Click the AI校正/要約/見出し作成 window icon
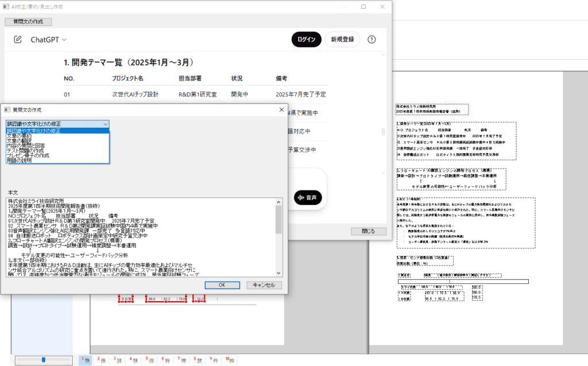Screen dimensions: 588x366 coord(6,7)
